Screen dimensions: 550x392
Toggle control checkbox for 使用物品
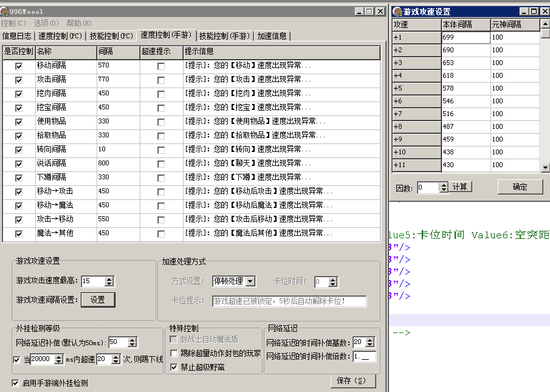tap(19, 122)
